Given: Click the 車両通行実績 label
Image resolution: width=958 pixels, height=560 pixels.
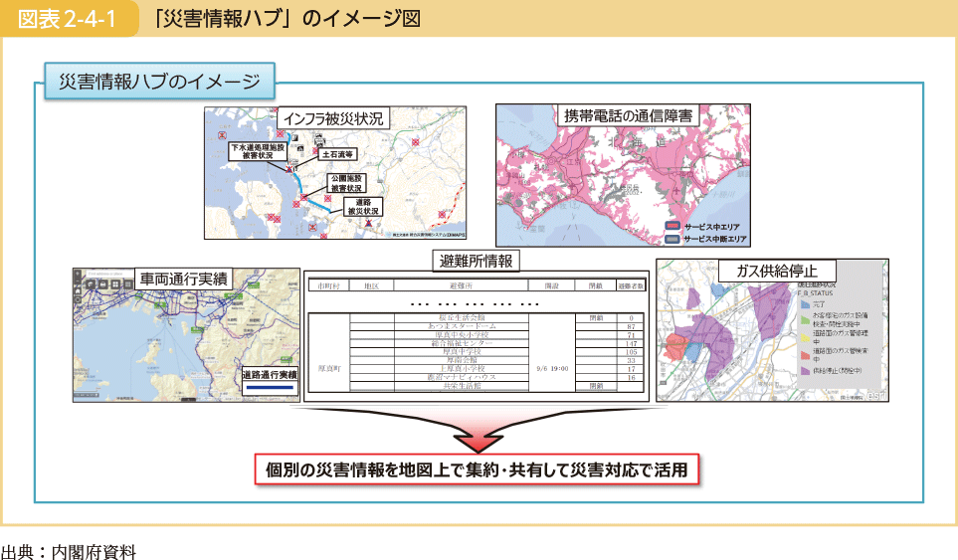Looking at the screenshot, I should pyautogui.click(x=183, y=280).
